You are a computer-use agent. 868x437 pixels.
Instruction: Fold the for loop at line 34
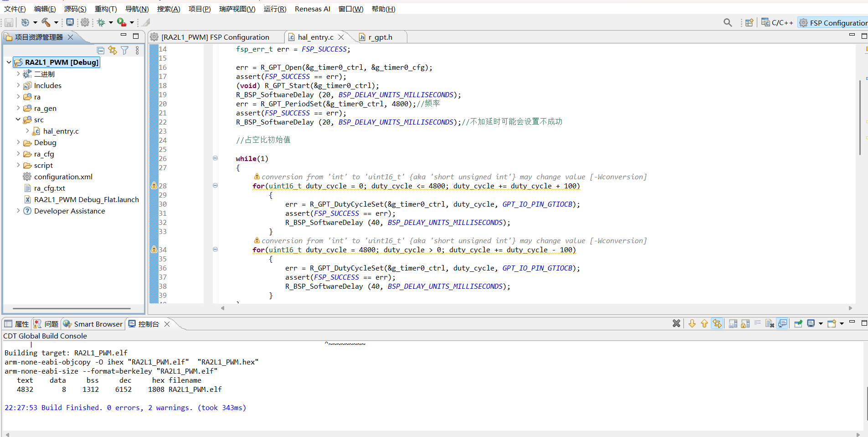pos(215,250)
